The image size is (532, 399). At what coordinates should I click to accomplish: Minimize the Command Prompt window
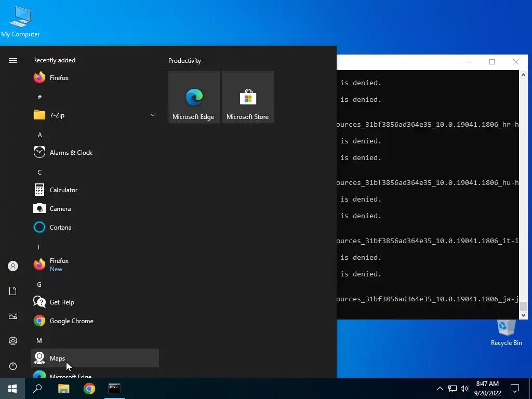[469, 62]
